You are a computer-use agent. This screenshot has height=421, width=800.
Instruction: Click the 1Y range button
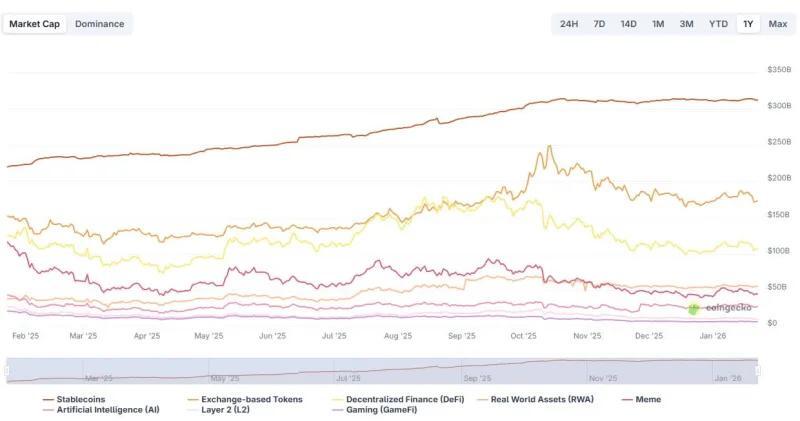(x=748, y=24)
